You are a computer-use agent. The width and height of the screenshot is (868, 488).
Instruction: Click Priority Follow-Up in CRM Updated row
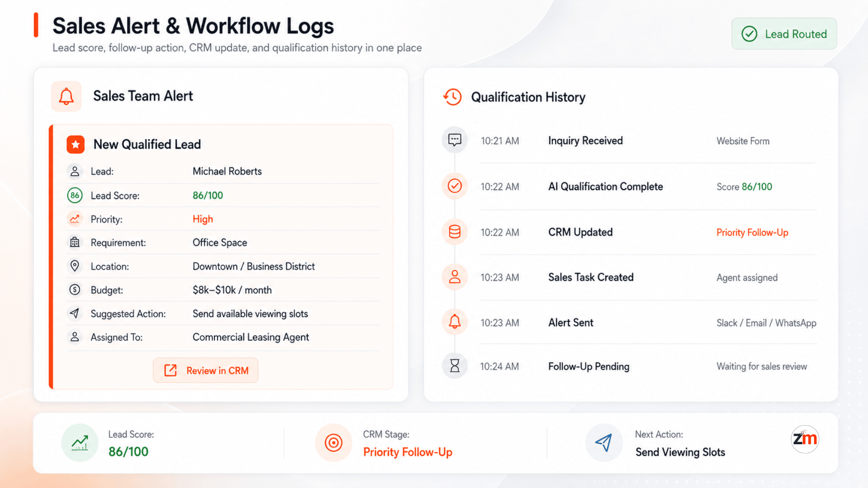(x=752, y=232)
